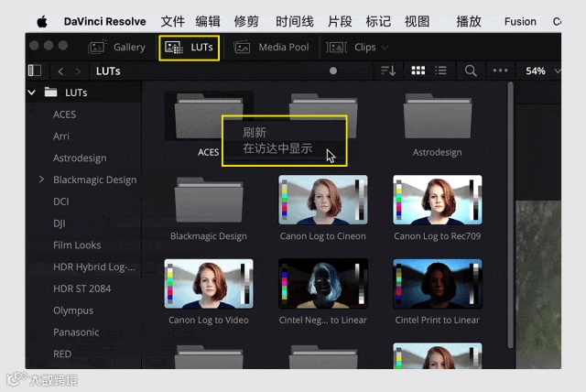Toggle the sidebar panel layout icon
Image resolution: width=586 pixels, height=392 pixels.
tap(35, 71)
